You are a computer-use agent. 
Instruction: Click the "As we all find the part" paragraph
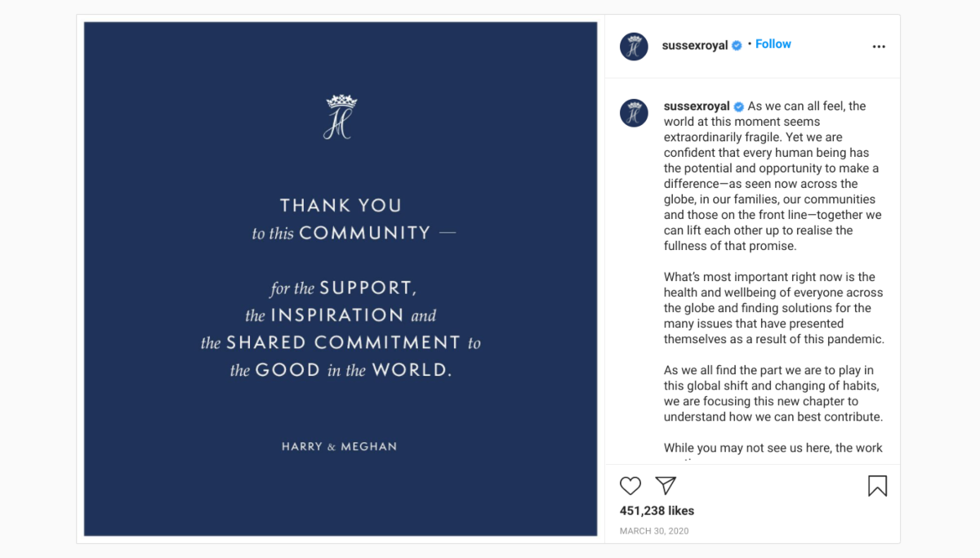(773, 394)
